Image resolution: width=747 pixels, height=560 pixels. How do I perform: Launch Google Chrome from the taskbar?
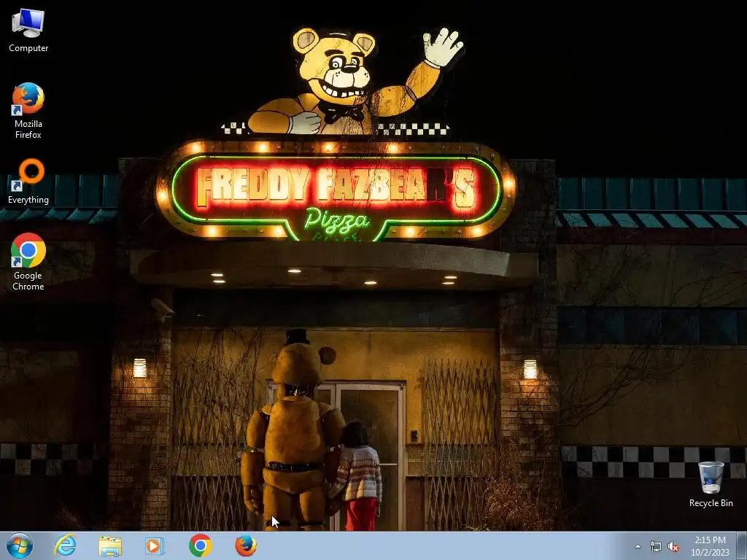point(200,545)
